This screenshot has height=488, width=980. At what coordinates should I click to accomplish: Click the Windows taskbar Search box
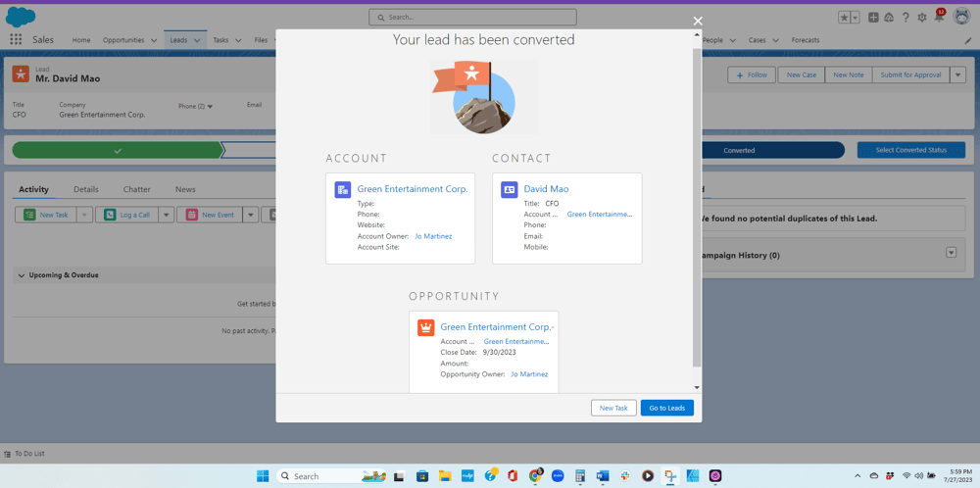click(x=331, y=476)
